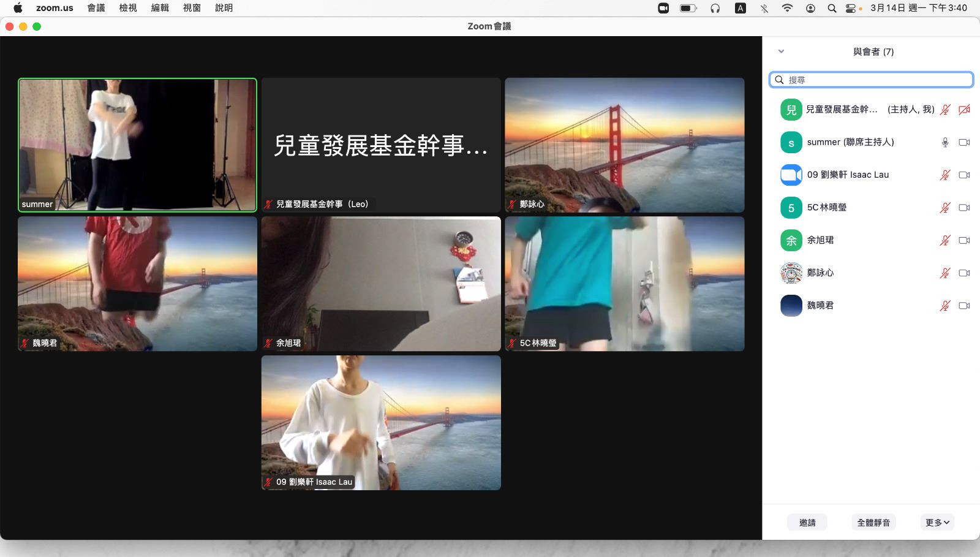Viewport: 980px width, 557px height.
Task: Click the name 魏曉君 in participant list
Action: click(820, 305)
